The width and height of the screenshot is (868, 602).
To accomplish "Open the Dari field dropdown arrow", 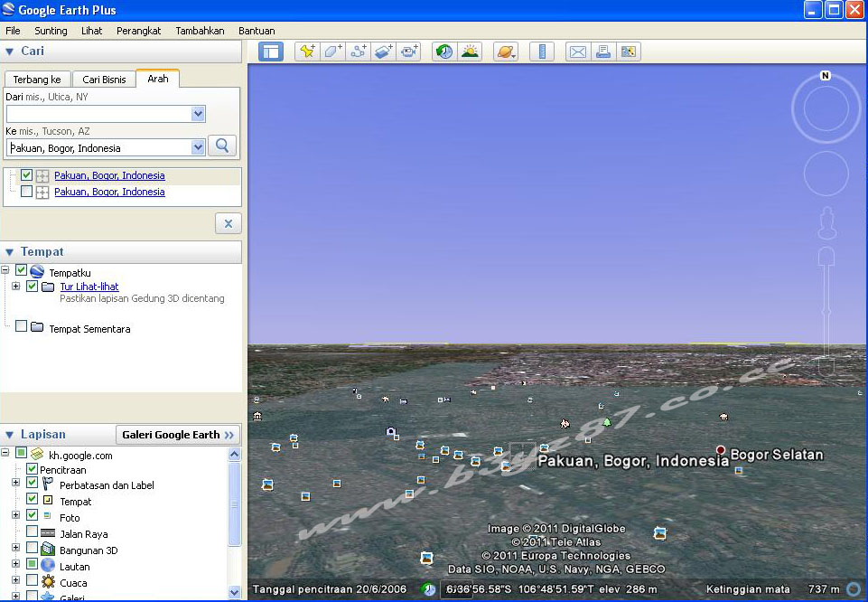I will point(198,114).
